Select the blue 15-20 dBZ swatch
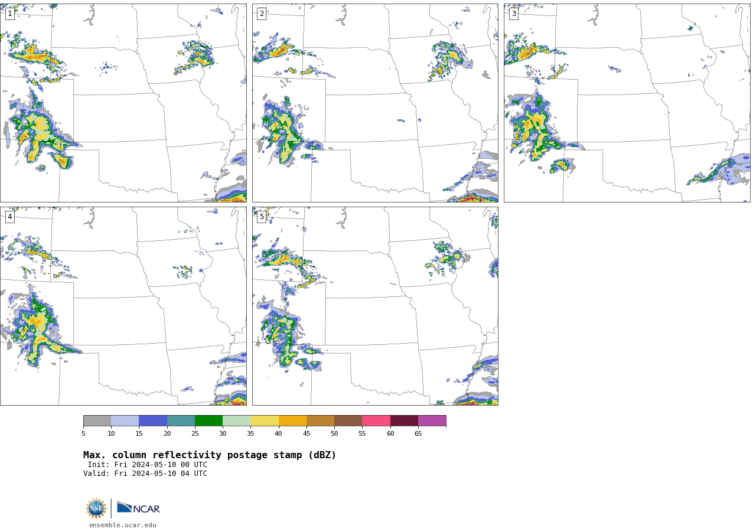This screenshot has width=756, height=532. point(153,421)
